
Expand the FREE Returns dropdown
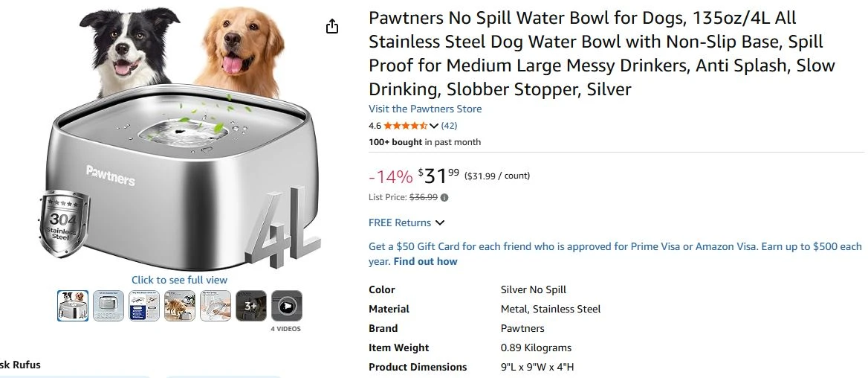[440, 222]
